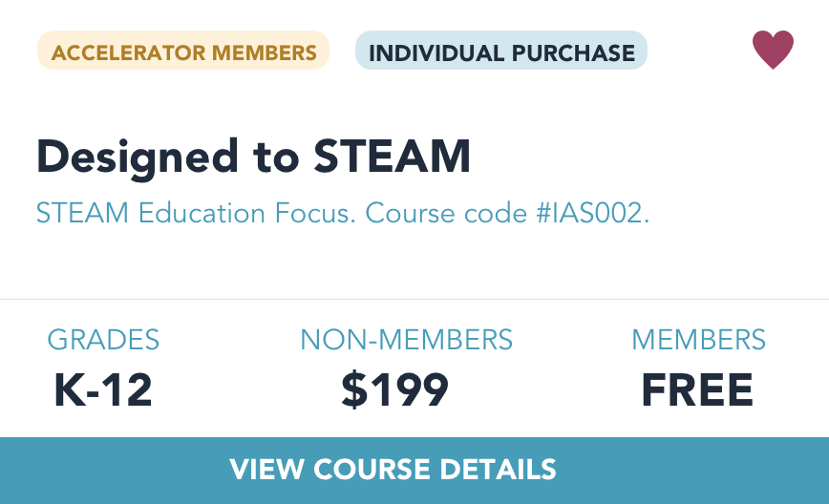The height and width of the screenshot is (504, 829).
Task: Select the INDIVIDUAL PURCHASE badge
Action: coord(501,51)
